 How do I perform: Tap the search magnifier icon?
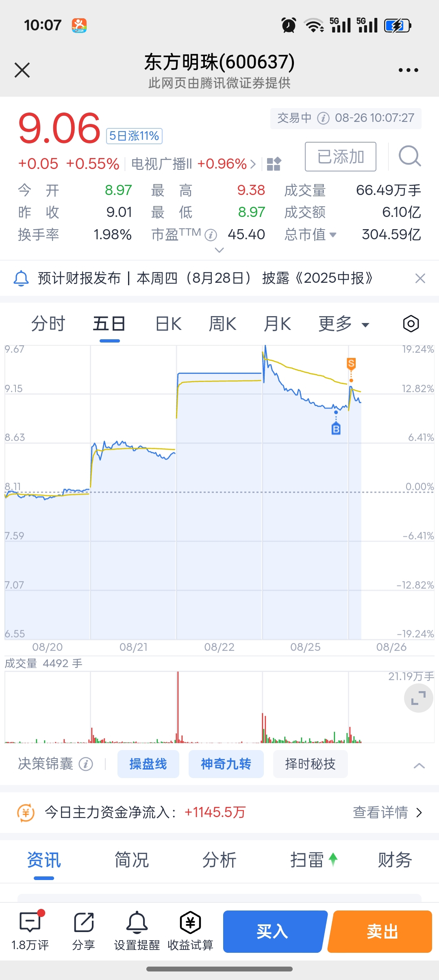pos(410,156)
